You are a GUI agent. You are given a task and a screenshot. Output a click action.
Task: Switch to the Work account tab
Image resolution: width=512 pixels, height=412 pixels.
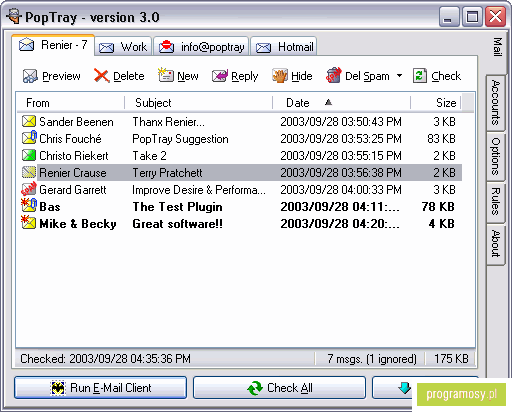[123, 47]
